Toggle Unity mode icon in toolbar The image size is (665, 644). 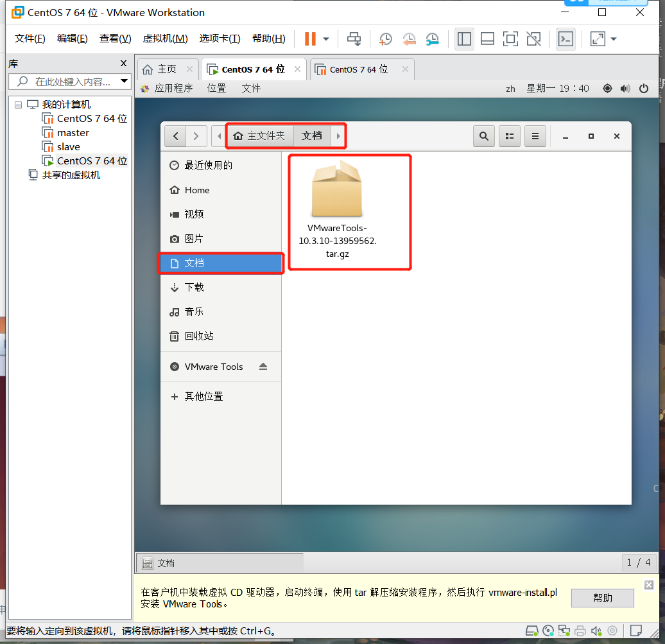(533, 39)
